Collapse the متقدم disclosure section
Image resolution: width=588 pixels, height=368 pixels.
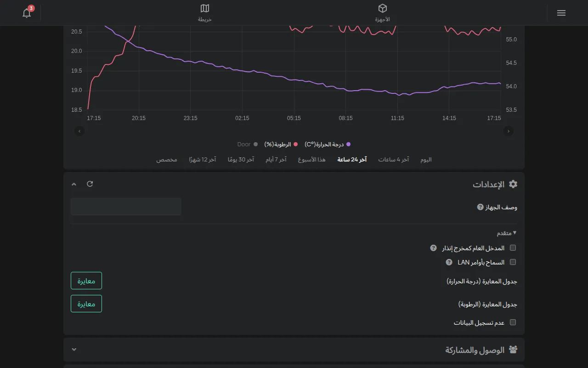coord(507,233)
